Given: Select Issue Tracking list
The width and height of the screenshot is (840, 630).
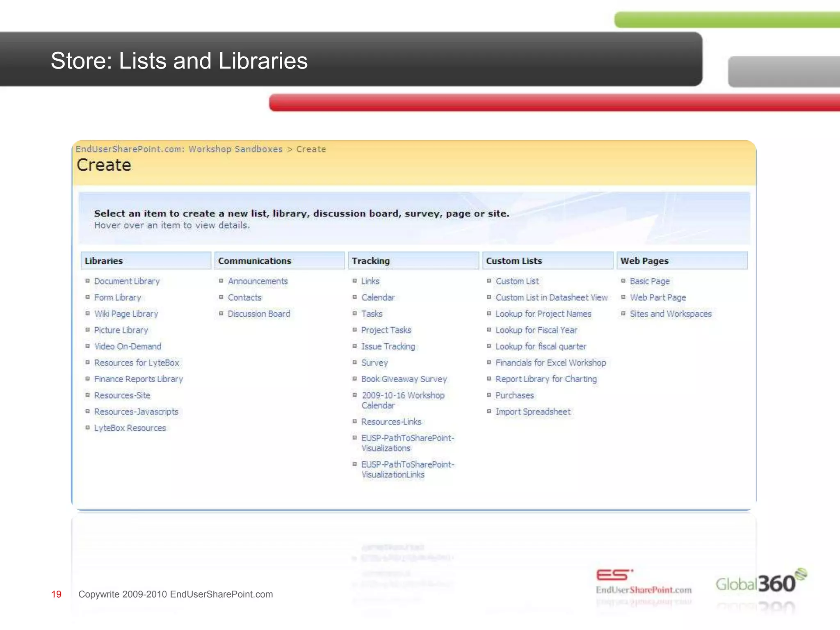Looking at the screenshot, I should click(388, 347).
